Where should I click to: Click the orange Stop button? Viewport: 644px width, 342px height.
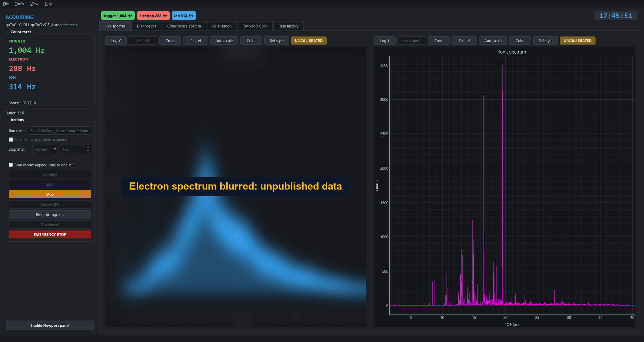tap(50, 194)
